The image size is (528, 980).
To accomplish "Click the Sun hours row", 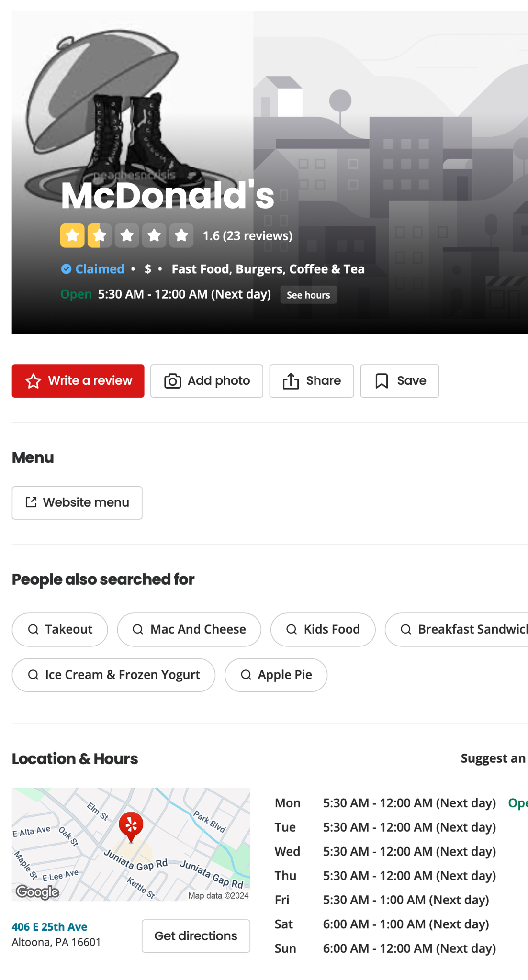I will (385, 948).
